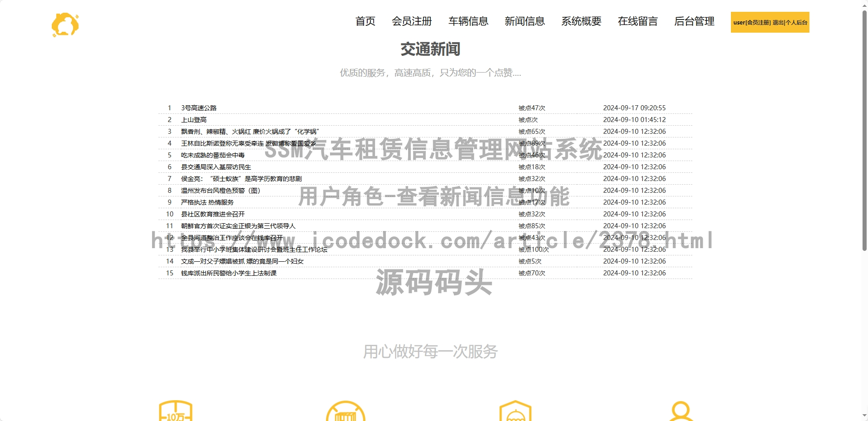Open the article 全县河道整治工作座谈会在钱库召开

tap(232, 238)
